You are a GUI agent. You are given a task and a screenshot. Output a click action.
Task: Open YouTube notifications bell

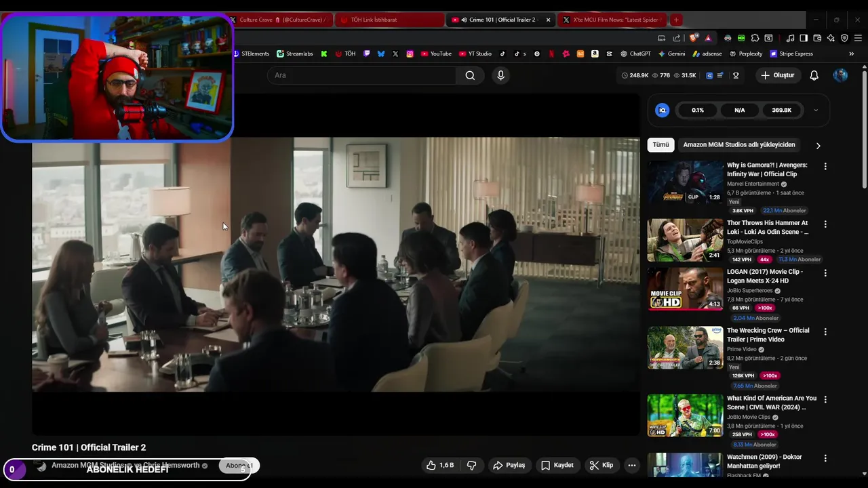pyautogui.click(x=814, y=75)
